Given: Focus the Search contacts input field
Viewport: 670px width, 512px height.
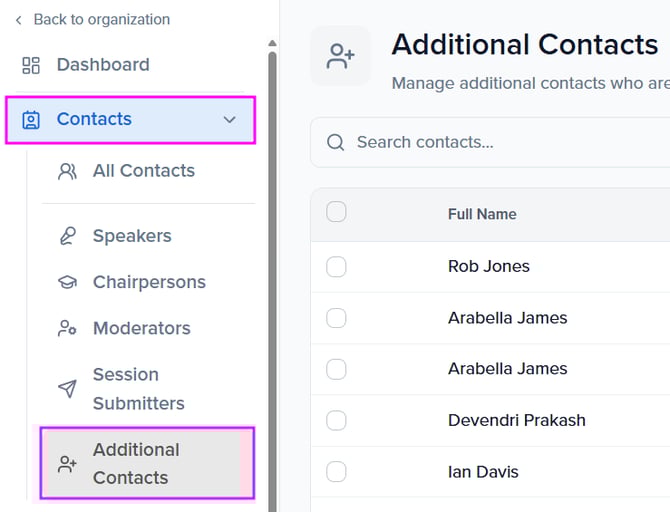Looking at the screenshot, I should coord(500,142).
